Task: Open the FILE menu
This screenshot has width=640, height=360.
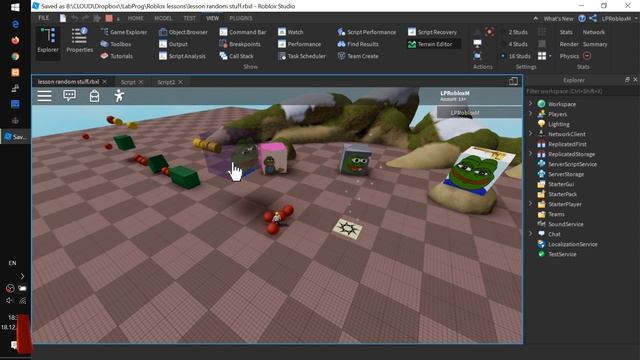Action: [44, 18]
